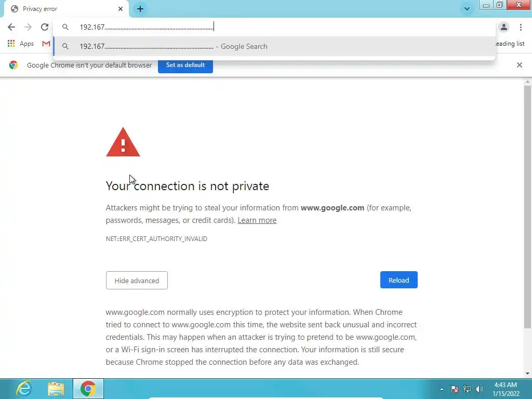
Task: Open a new tab with the plus icon
Action: pyautogui.click(x=140, y=9)
